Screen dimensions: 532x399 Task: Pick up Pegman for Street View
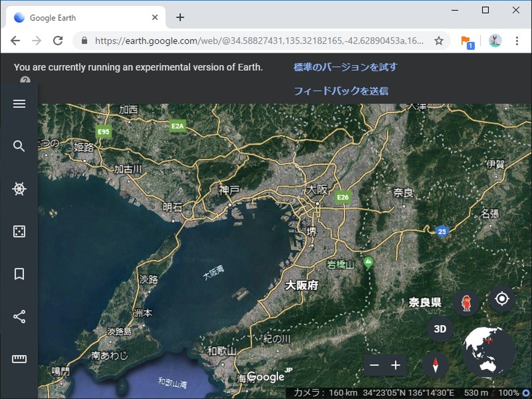coord(466,303)
